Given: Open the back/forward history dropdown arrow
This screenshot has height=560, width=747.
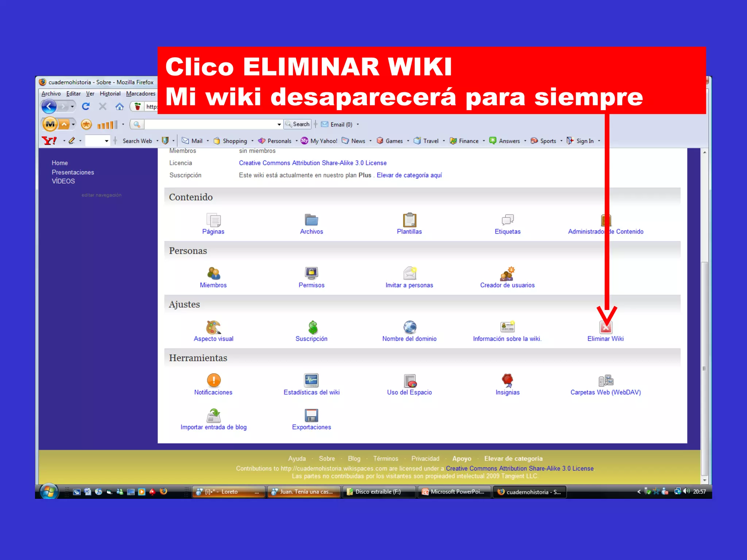Looking at the screenshot, I should (x=72, y=106).
